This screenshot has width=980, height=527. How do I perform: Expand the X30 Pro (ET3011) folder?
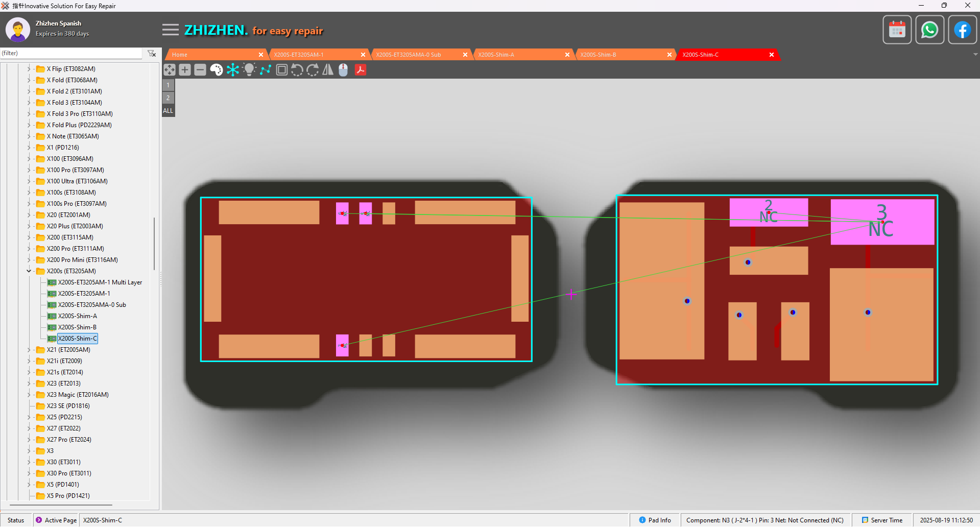tap(29, 473)
